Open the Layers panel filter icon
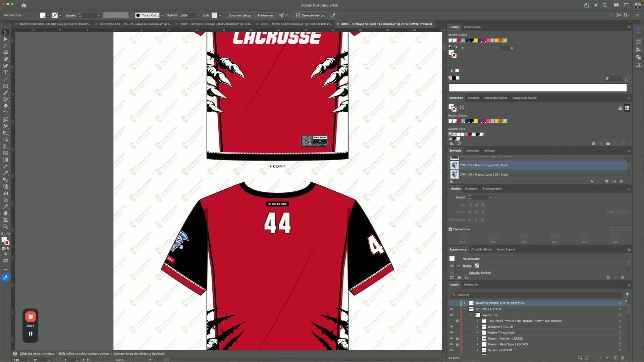This screenshot has width=644, height=362. [627, 295]
